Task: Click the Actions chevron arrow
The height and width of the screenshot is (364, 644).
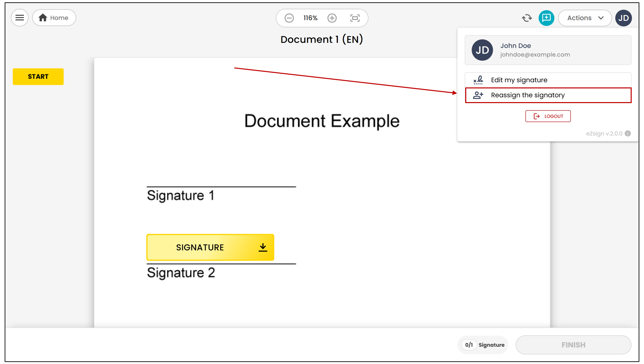Action: coord(601,18)
